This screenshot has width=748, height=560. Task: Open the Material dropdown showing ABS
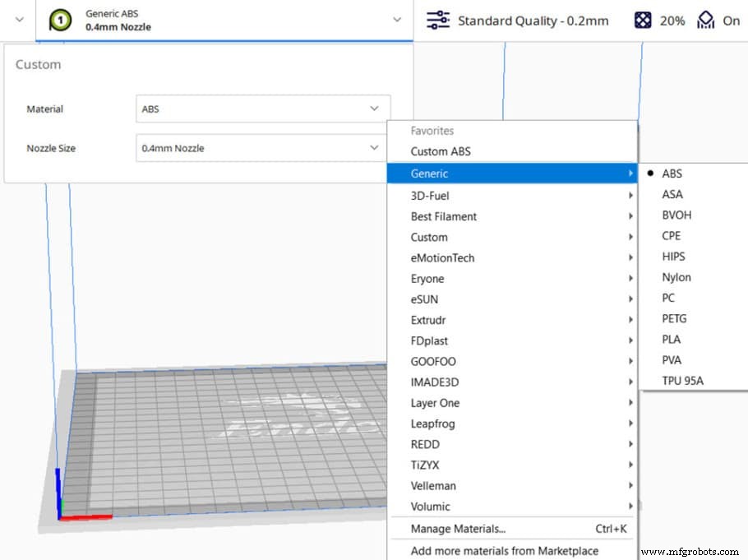click(x=263, y=109)
